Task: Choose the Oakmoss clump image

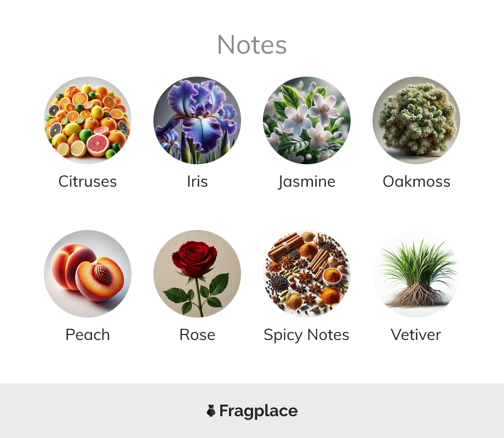Action: point(416,120)
